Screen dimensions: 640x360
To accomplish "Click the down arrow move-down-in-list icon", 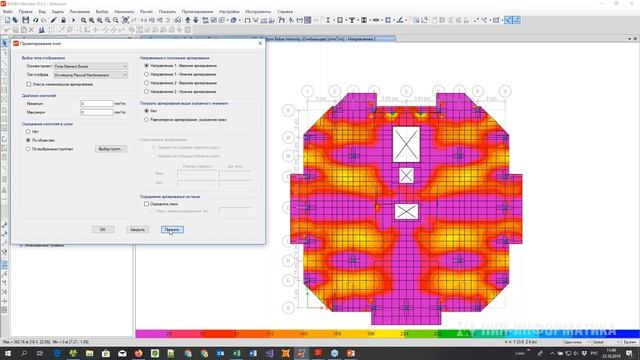I will pos(196,20).
